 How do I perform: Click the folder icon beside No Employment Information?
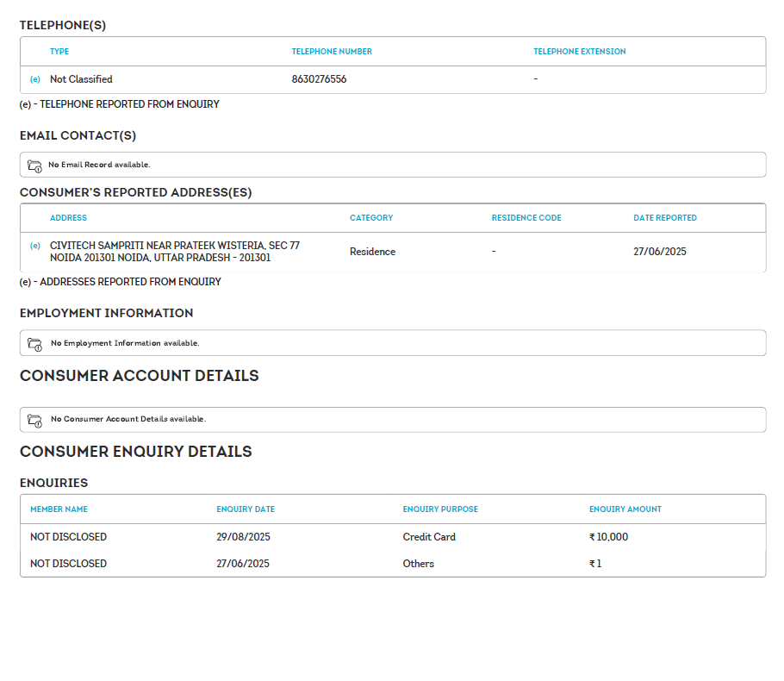(34, 343)
